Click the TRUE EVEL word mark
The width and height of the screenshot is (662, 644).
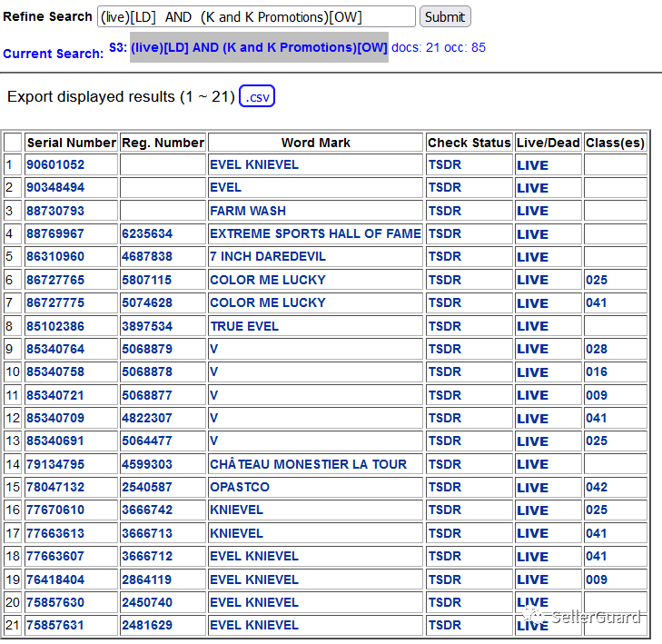click(243, 326)
